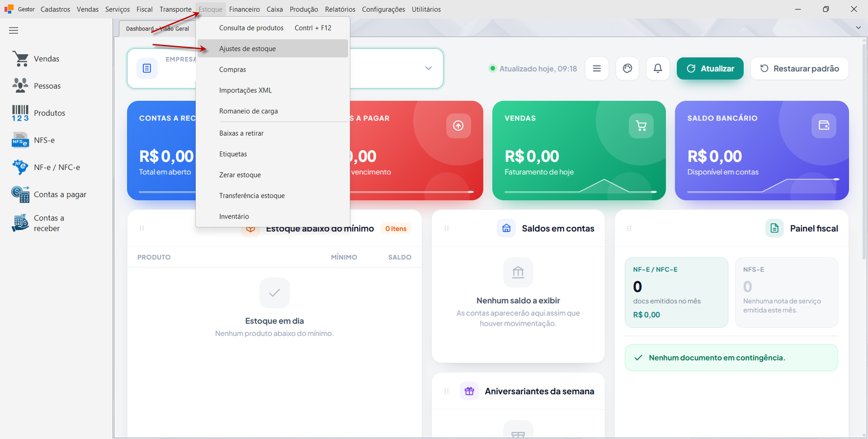The height and width of the screenshot is (439, 868).
Task: Click the Vendas shopping cart icon
Action: (21, 59)
